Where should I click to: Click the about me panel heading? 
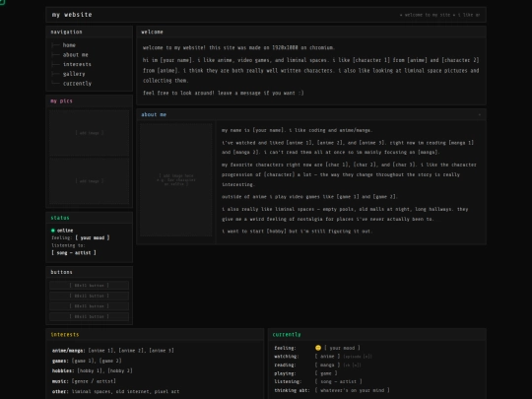tap(154, 114)
